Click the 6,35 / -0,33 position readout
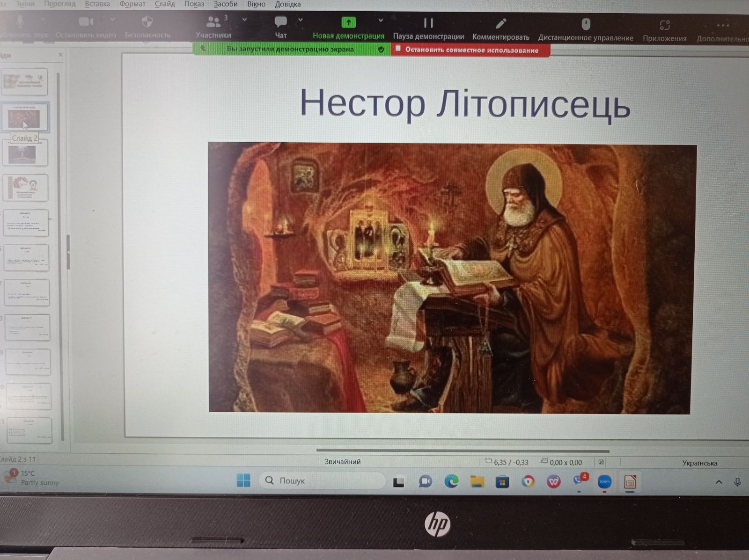This screenshot has height=560, width=749. coord(507,462)
